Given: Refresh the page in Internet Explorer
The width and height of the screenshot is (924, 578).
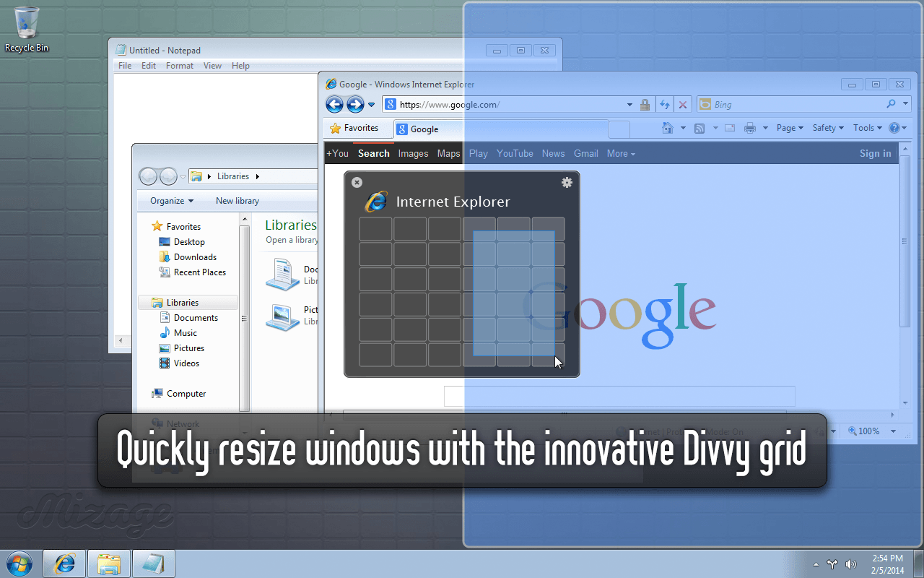Looking at the screenshot, I should (665, 105).
